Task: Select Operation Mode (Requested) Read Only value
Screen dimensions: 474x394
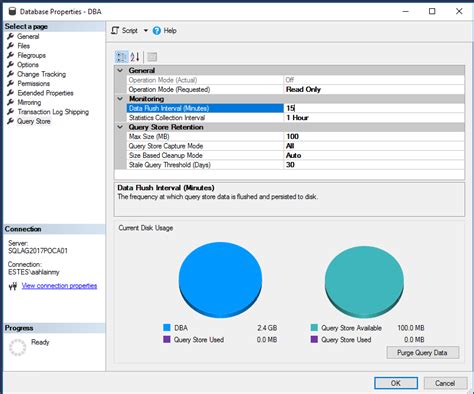Action: tap(374, 89)
